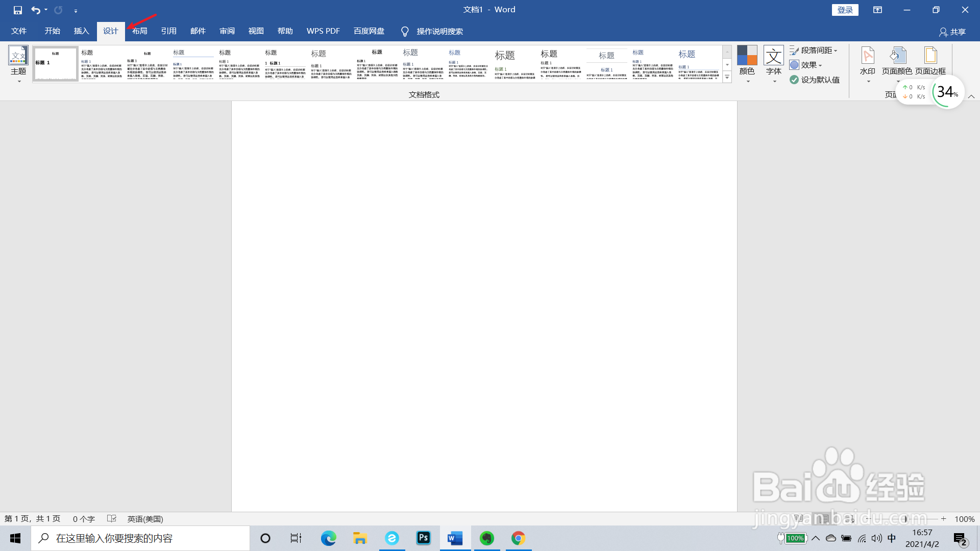Click 设为默认值 set as default
This screenshot has height=551, width=980.
point(815,80)
